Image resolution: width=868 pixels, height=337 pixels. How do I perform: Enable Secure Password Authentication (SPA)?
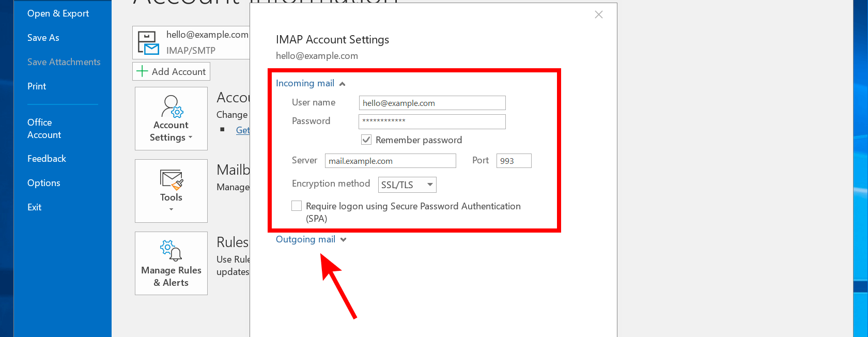tap(297, 205)
